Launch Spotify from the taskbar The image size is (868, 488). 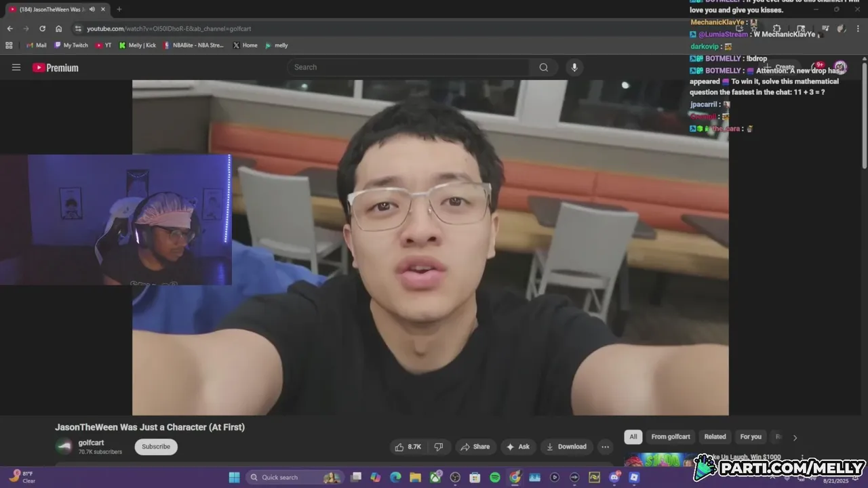(x=495, y=477)
